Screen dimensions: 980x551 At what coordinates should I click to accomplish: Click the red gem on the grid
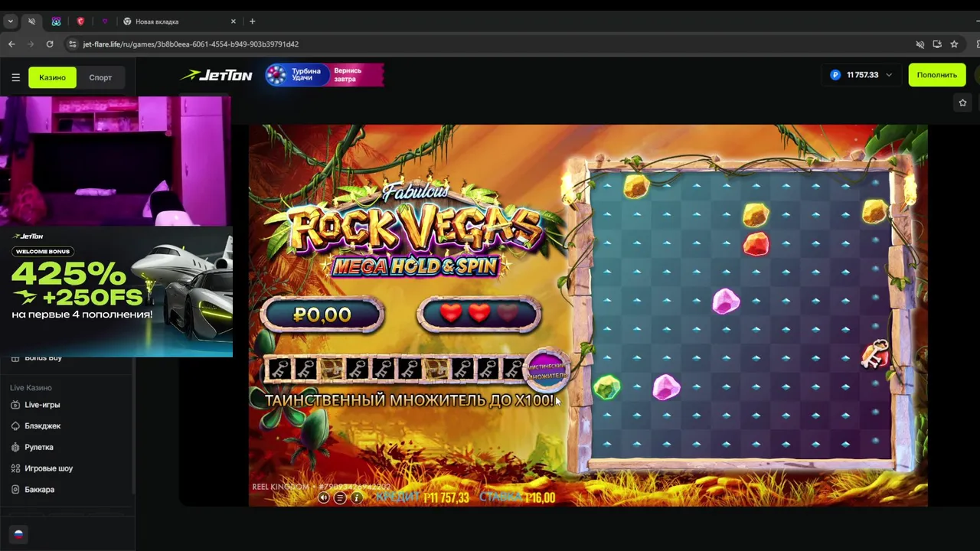point(756,245)
